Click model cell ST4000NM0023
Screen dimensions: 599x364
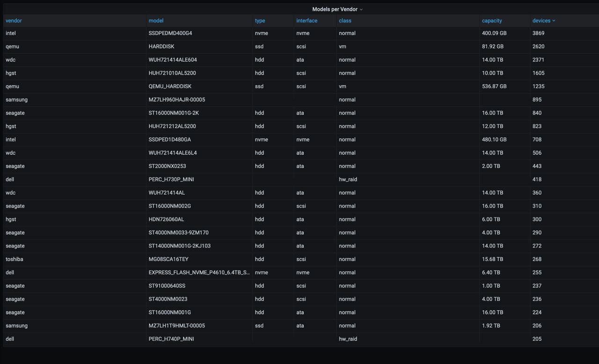(x=168, y=299)
